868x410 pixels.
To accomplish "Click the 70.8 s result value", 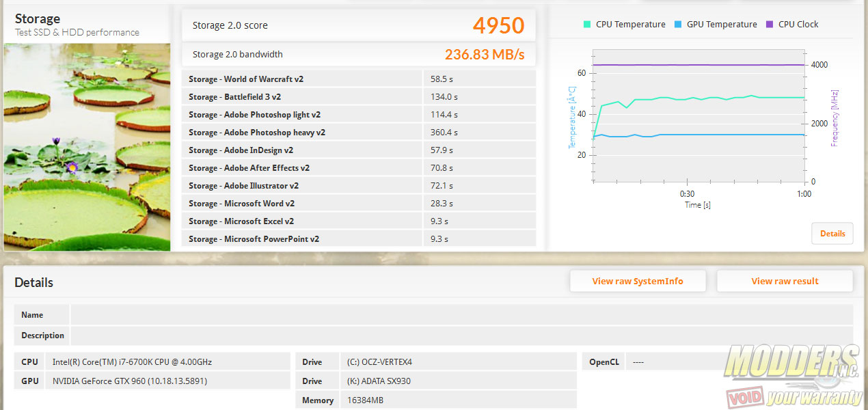I will click(442, 168).
